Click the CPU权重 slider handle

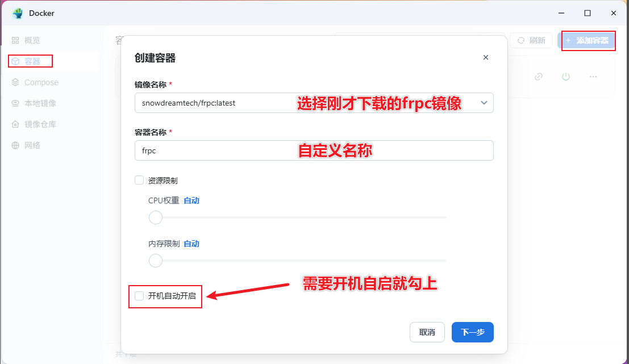pyautogui.click(x=156, y=217)
